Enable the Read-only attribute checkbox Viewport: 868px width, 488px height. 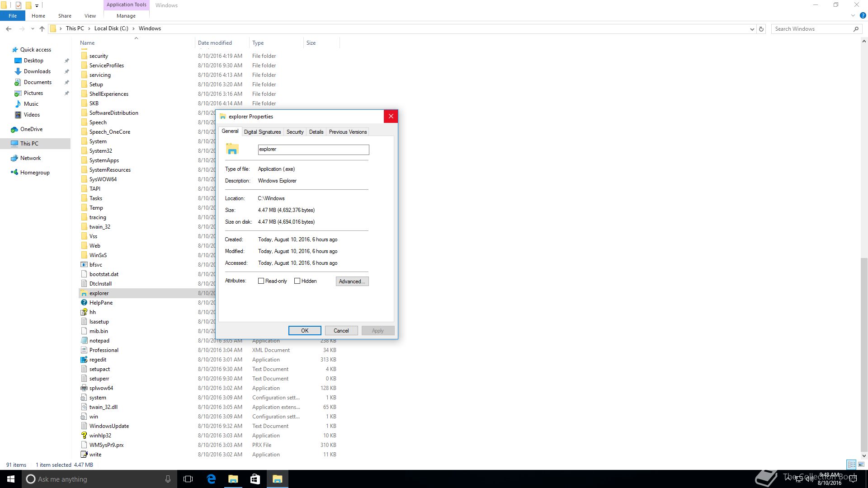[261, 281]
